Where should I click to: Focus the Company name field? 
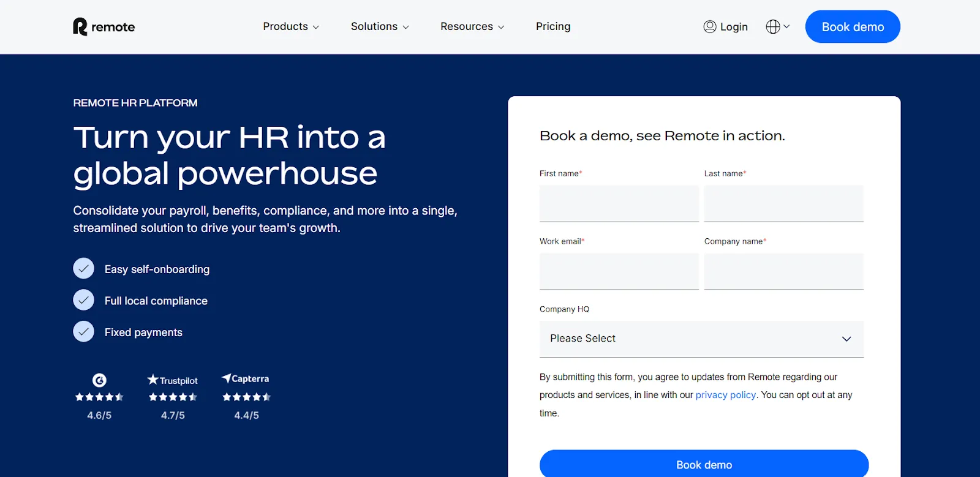[x=784, y=271]
